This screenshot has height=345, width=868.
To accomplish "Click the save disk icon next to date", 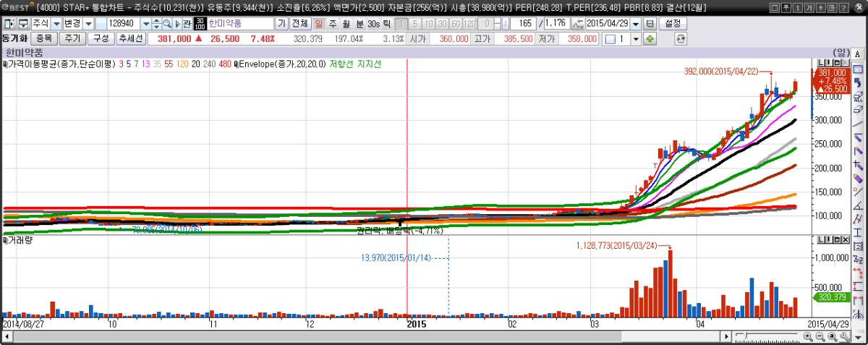I will click(650, 24).
